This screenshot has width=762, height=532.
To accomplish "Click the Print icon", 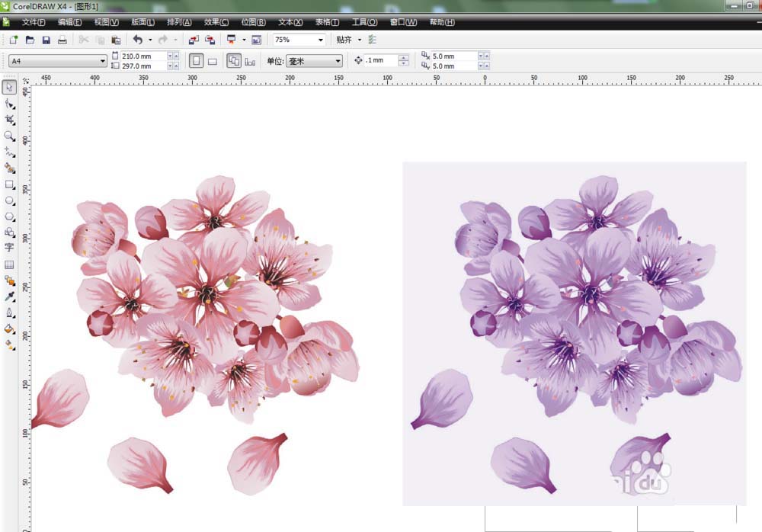I will point(62,40).
